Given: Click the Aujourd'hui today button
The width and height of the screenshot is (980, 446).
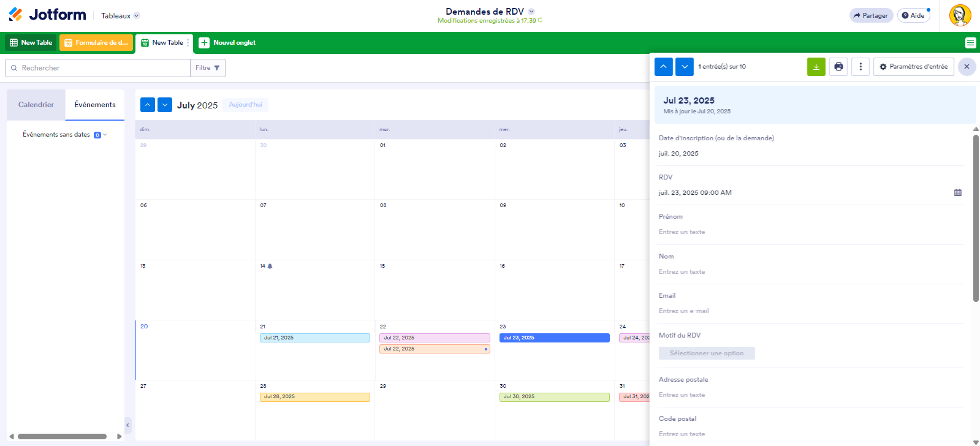Looking at the screenshot, I should tap(246, 105).
